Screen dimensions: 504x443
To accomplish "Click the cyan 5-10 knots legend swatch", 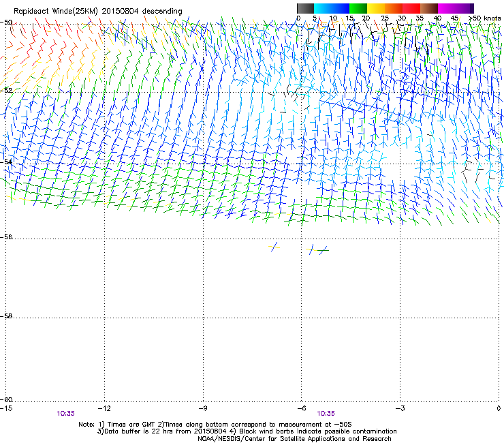I will (x=323, y=8).
